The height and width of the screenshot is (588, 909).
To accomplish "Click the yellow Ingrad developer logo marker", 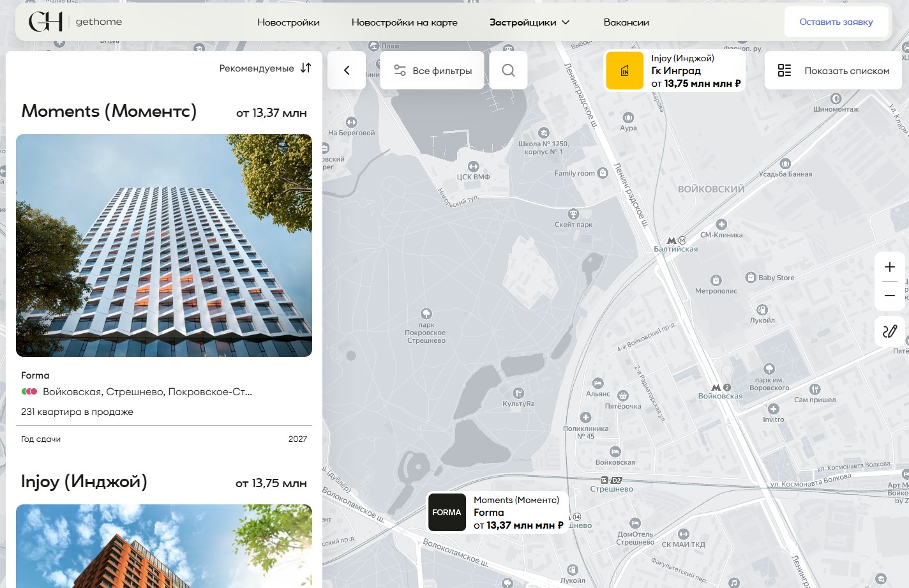I will [x=624, y=71].
